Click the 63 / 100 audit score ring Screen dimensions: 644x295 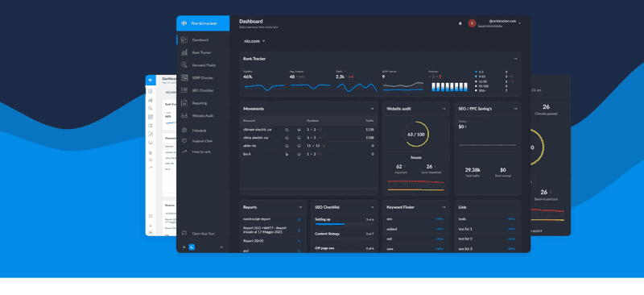pyautogui.click(x=416, y=134)
